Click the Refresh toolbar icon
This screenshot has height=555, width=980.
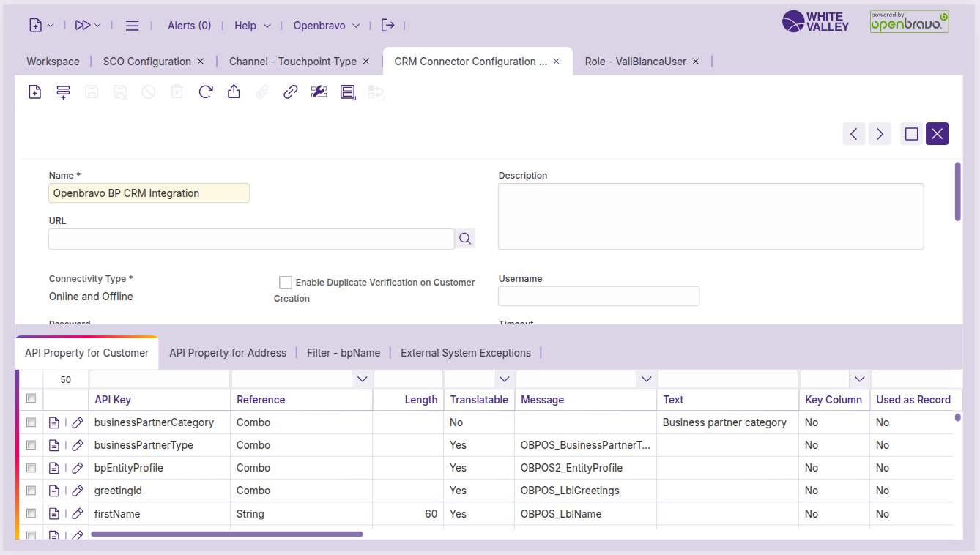pyautogui.click(x=206, y=92)
